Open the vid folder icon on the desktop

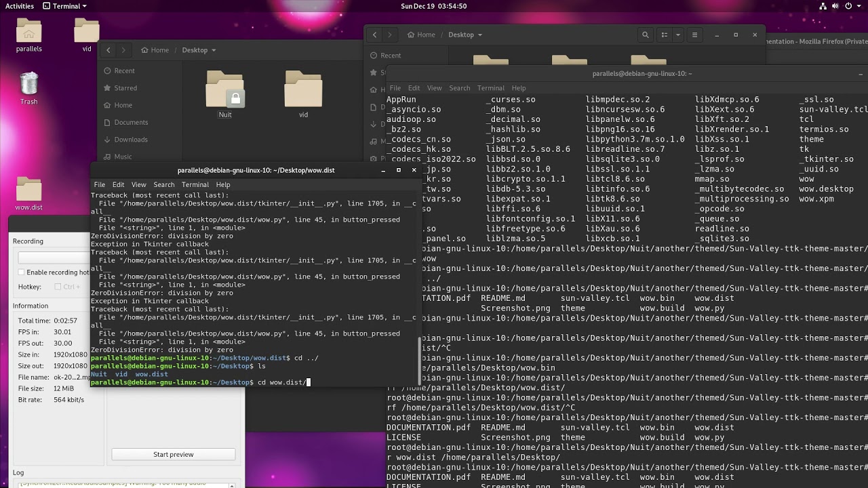point(87,35)
